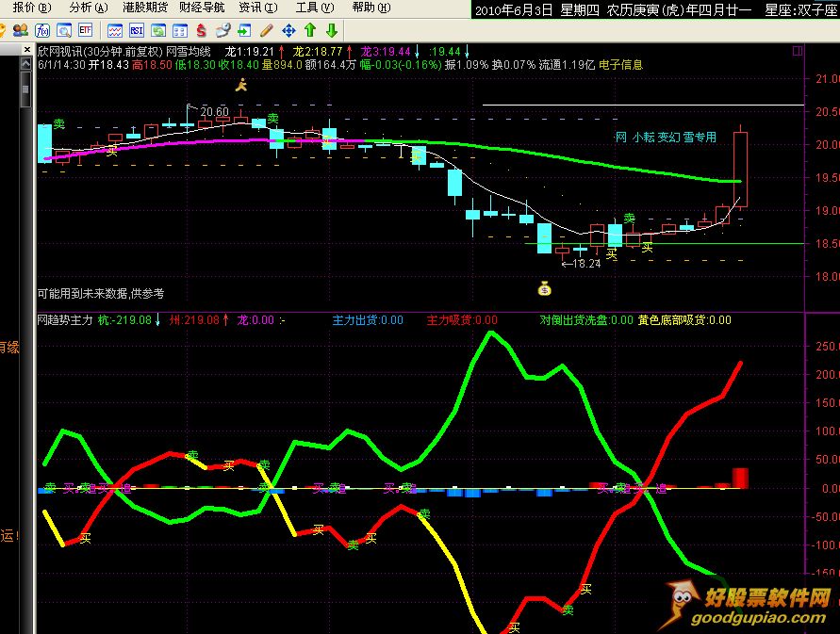Image resolution: width=840 pixels, height=634 pixels.
Task: Click the 网雪均线 indicator name
Action: (189, 52)
